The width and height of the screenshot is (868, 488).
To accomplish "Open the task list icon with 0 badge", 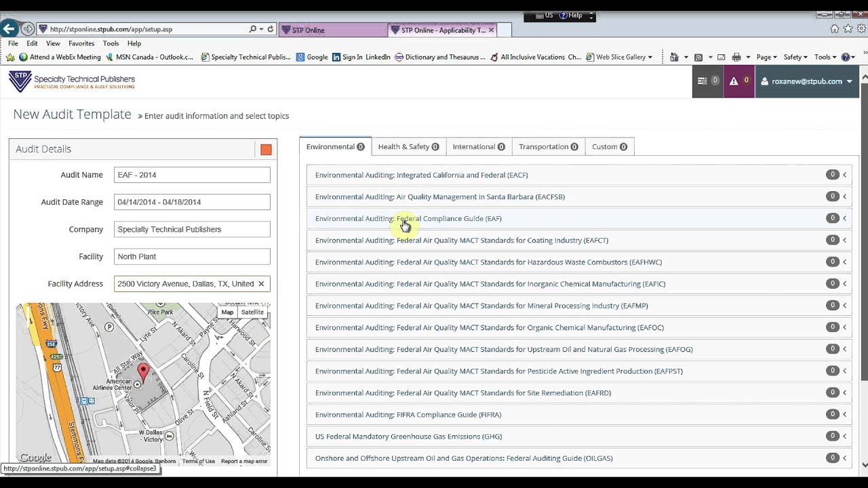I will pyautogui.click(x=708, y=81).
